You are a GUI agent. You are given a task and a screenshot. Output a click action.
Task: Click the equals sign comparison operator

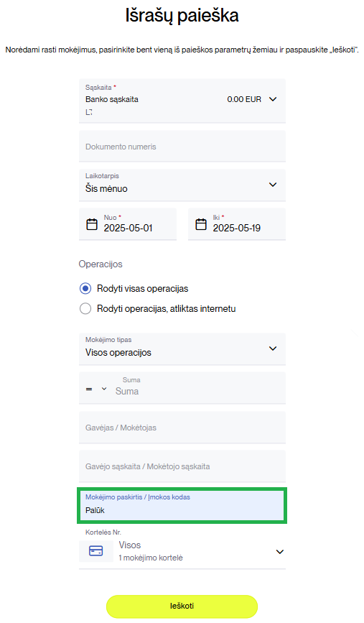pos(89,389)
